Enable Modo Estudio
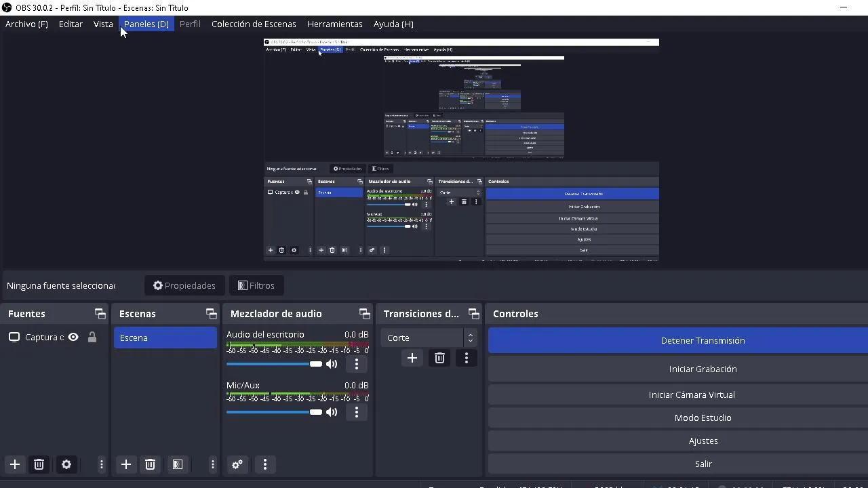Screen dimensions: 868x488 678,418
